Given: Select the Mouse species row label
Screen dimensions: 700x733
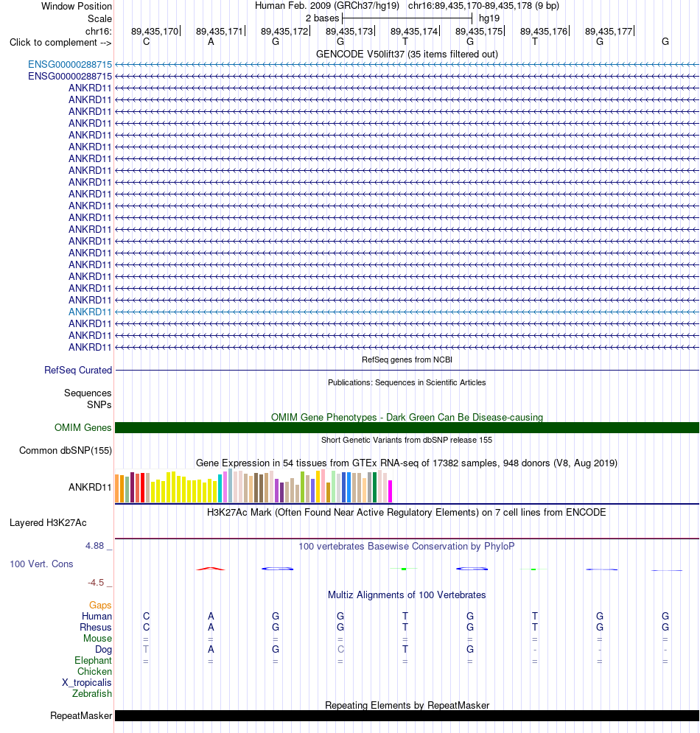Looking at the screenshot, I should coord(97,639).
